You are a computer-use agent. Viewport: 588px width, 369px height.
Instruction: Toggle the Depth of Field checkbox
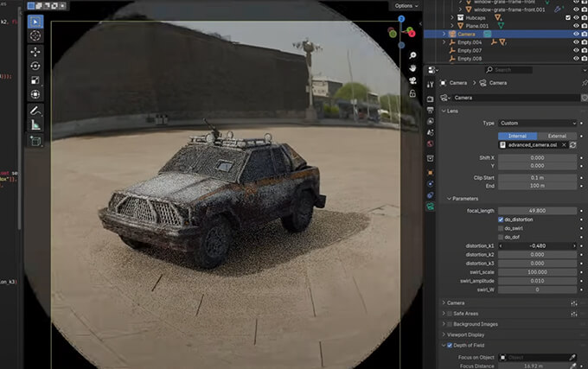450,346
